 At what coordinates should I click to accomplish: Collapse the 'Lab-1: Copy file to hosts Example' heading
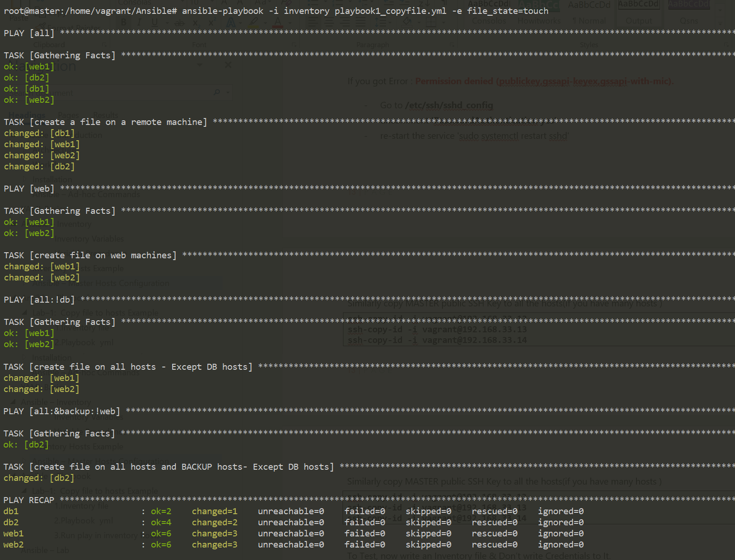coord(24,313)
